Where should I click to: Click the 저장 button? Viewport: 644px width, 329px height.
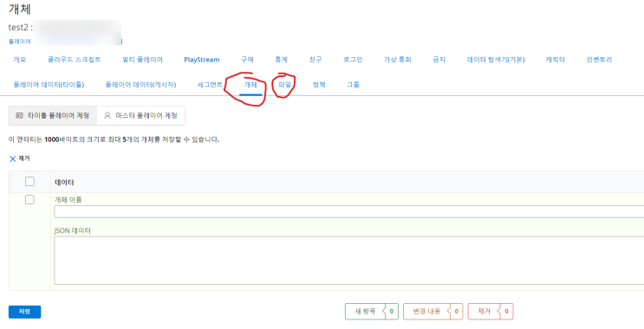pyautogui.click(x=24, y=312)
